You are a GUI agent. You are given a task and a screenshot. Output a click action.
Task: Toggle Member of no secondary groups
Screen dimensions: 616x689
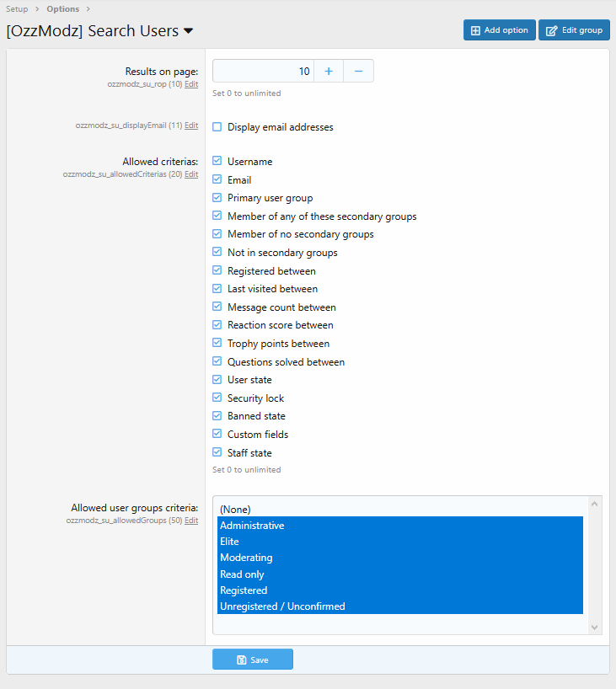tap(217, 234)
